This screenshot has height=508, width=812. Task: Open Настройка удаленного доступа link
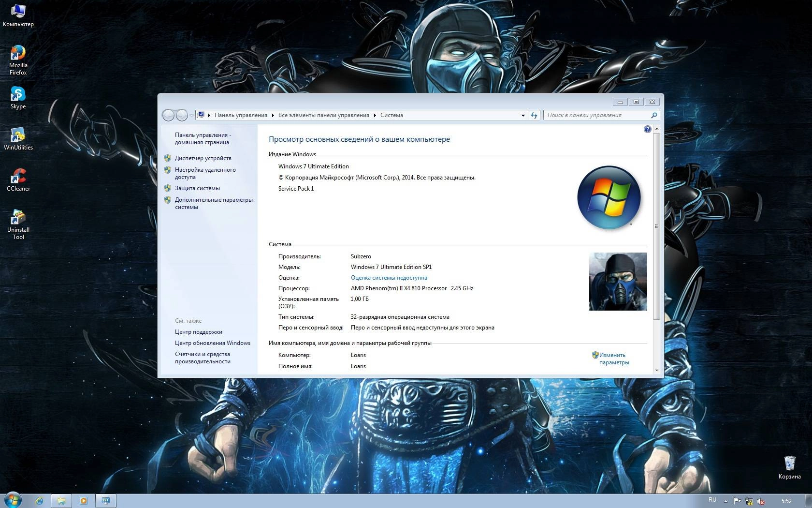pyautogui.click(x=205, y=173)
